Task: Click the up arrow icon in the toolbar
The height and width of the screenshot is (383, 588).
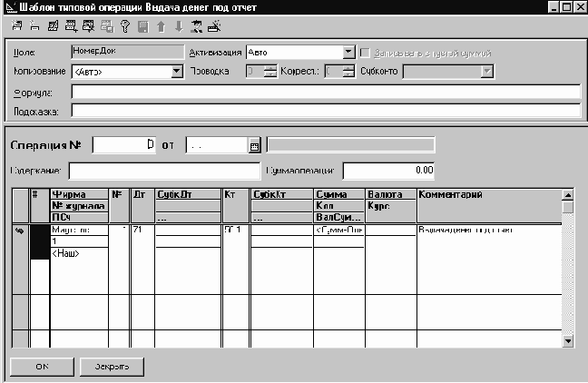Action: 161,26
